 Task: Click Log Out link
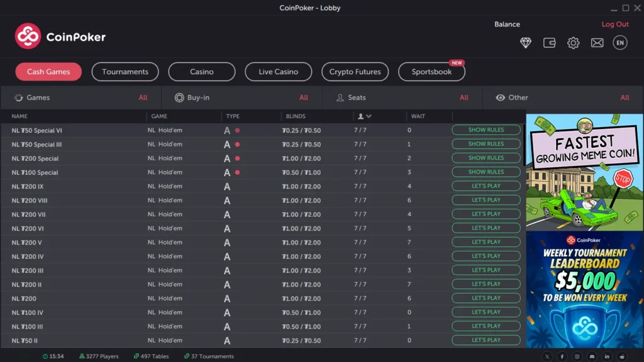[614, 25]
